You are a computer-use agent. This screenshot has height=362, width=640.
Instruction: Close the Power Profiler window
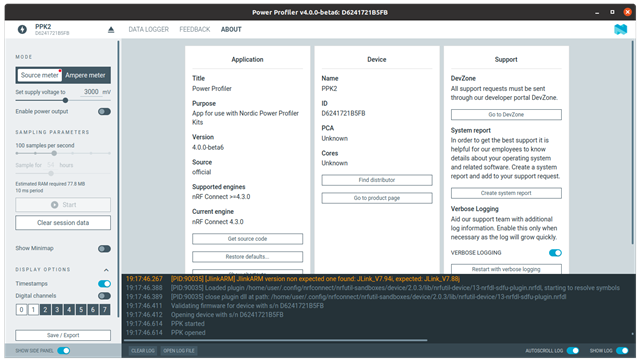point(628,12)
